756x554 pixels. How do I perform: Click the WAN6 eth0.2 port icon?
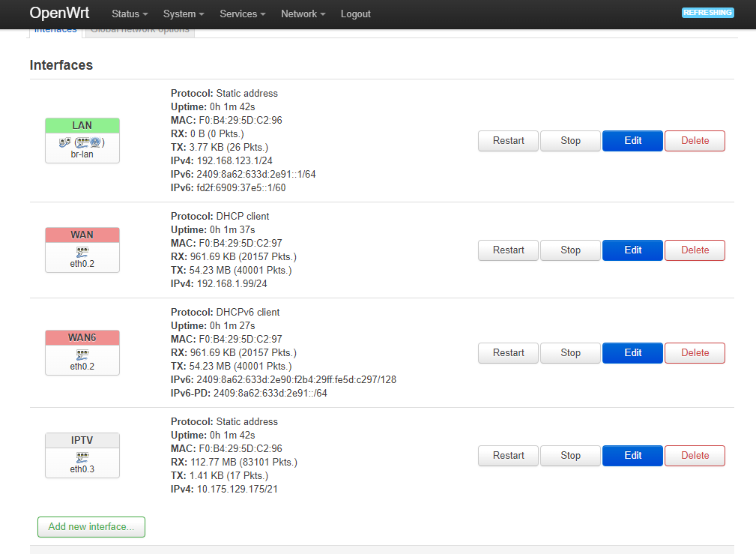pyautogui.click(x=82, y=354)
